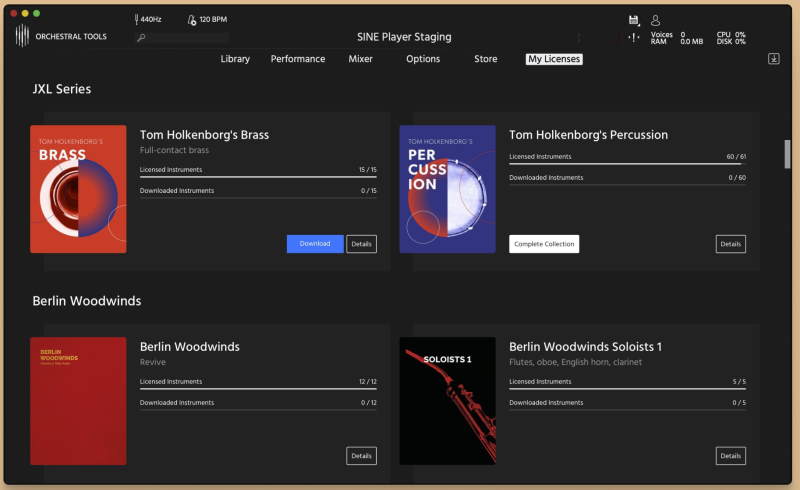Click the Full-contact brass subtitle
Image resolution: width=800 pixels, height=490 pixels.
pos(174,150)
